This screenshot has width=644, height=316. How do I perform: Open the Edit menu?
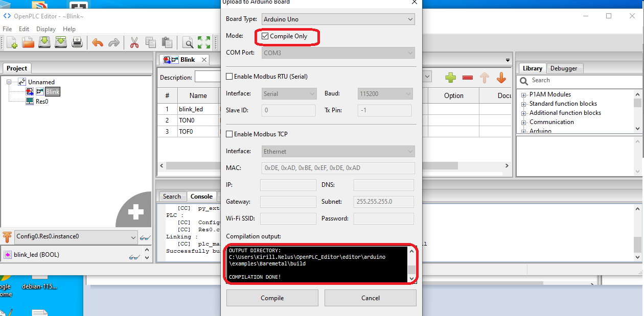pyautogui.click(x=24, y=29)
